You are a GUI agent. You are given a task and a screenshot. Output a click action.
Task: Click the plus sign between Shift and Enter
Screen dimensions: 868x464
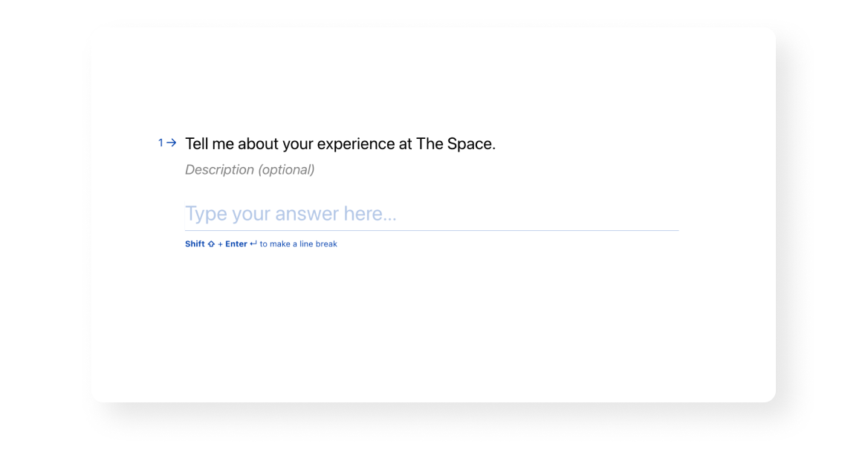pos(220,244)
